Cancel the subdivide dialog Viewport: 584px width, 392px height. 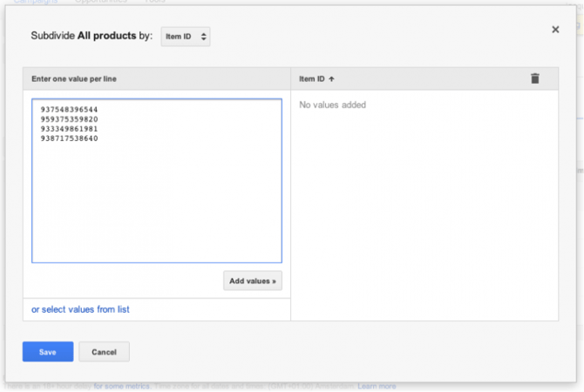point(104,352)
